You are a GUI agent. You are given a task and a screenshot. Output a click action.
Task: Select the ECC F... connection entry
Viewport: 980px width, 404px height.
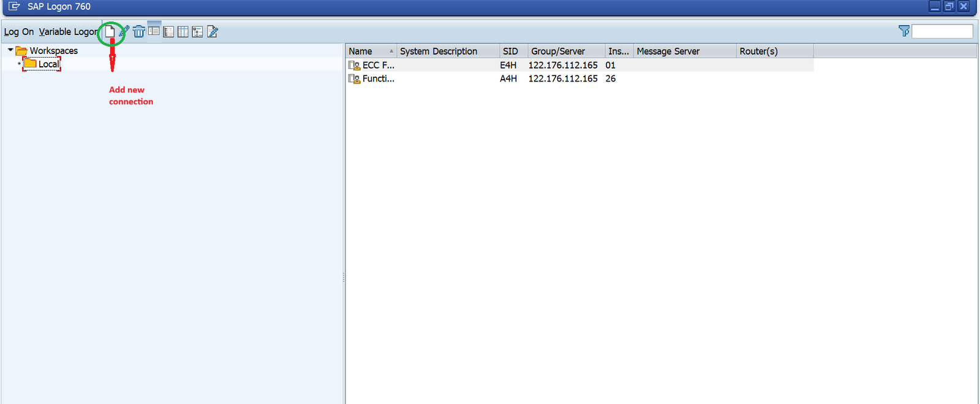pos(378,65)
